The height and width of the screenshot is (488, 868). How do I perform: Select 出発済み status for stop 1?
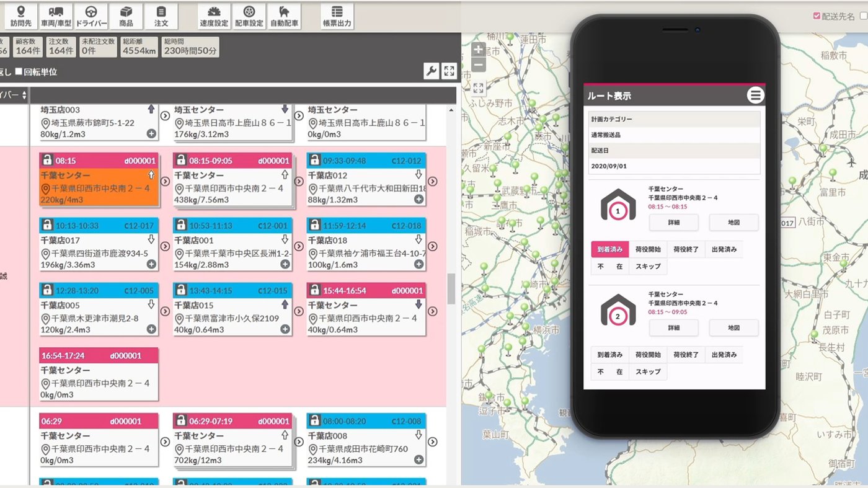[724, 249]
